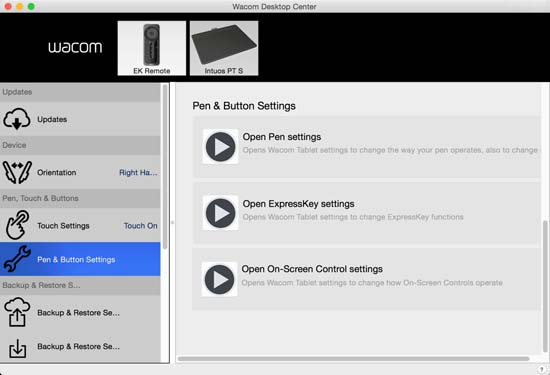Screen dimensions: 550x375
Task: Click the Touch On status value
Action: (x=140, y=226)
